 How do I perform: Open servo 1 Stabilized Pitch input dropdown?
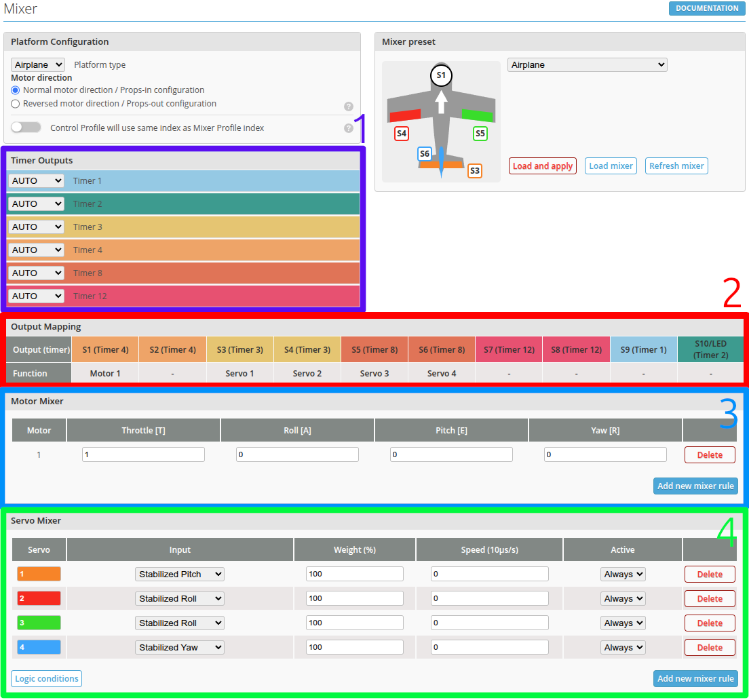(180, 575)
